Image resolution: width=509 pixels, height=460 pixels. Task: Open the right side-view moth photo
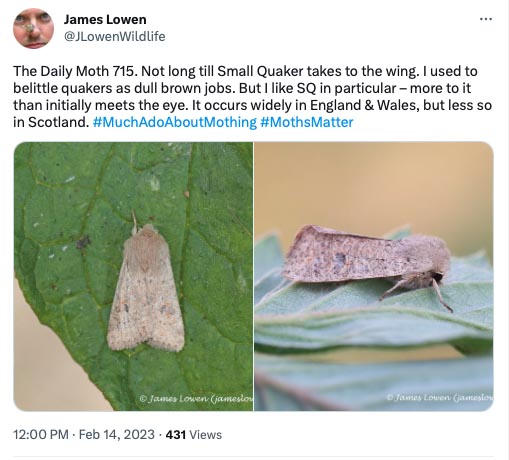click(374, 276)
